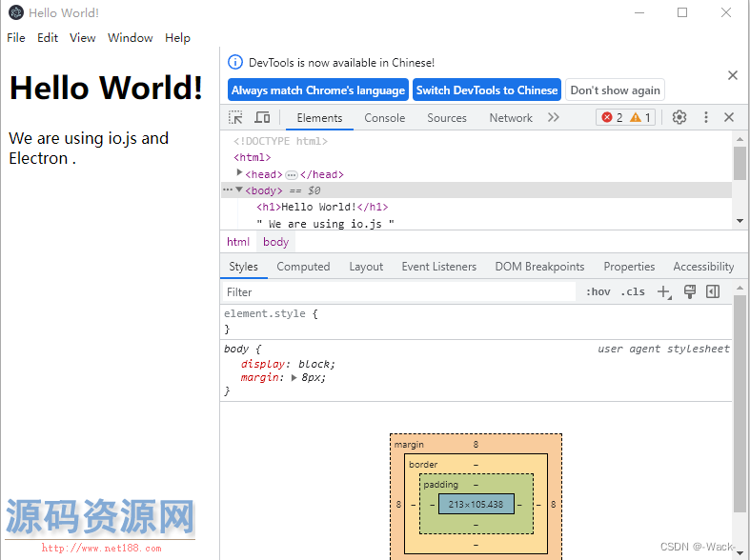
Task: Open the File menu
Action: click(x=16, y=38)
